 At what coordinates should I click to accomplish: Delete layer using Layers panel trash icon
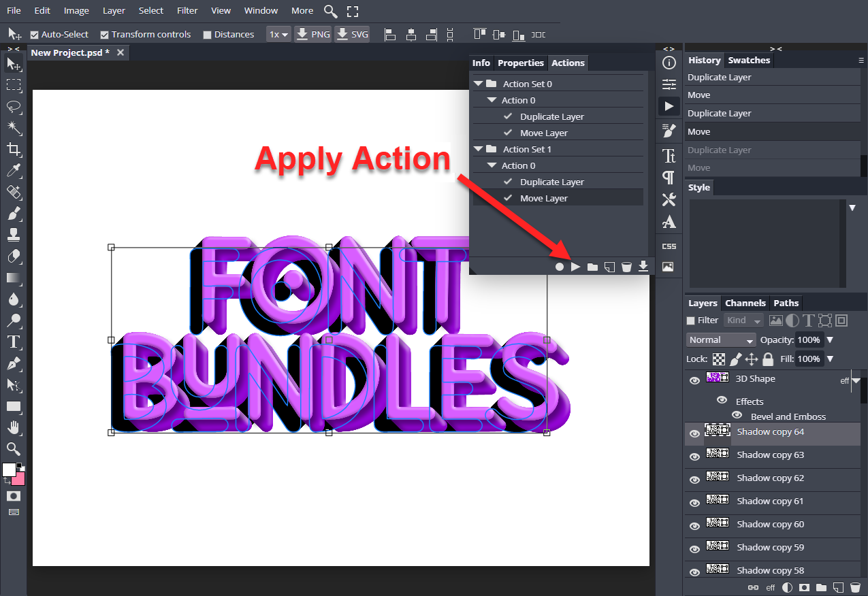point(855,587)
